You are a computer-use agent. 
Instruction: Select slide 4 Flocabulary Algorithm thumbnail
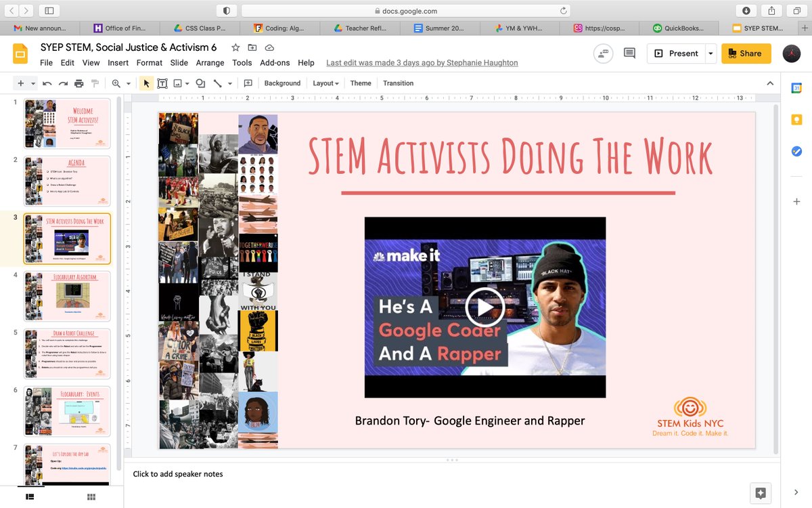[x=67, y=297]
